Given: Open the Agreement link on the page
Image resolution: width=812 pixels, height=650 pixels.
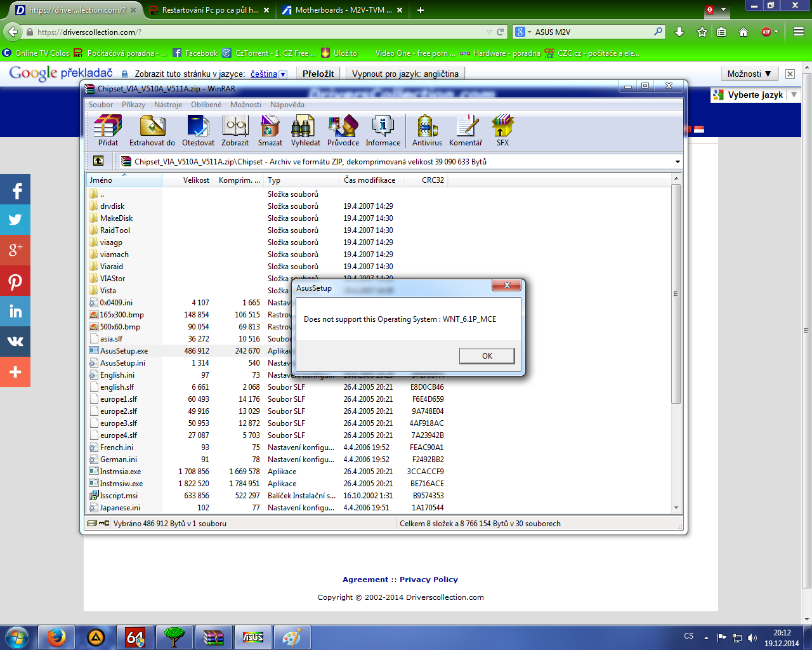Looking at the screenshot, I should (365, 580).
